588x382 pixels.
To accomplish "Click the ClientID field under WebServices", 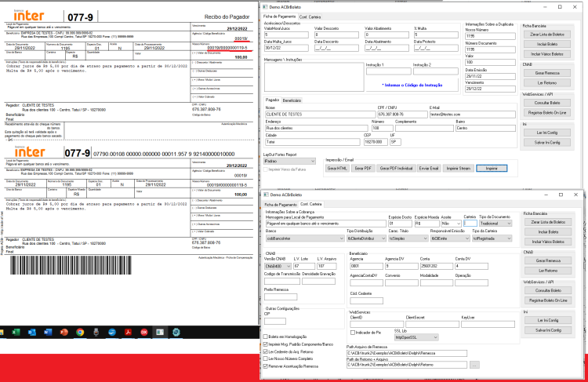I will click(376, 324).
